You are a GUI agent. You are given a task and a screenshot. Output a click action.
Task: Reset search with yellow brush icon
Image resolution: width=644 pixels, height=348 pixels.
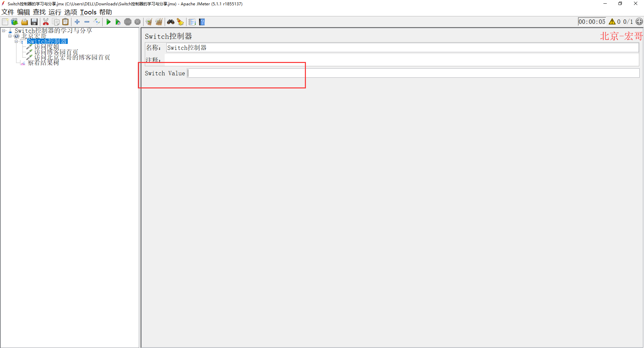coord(180,22)
